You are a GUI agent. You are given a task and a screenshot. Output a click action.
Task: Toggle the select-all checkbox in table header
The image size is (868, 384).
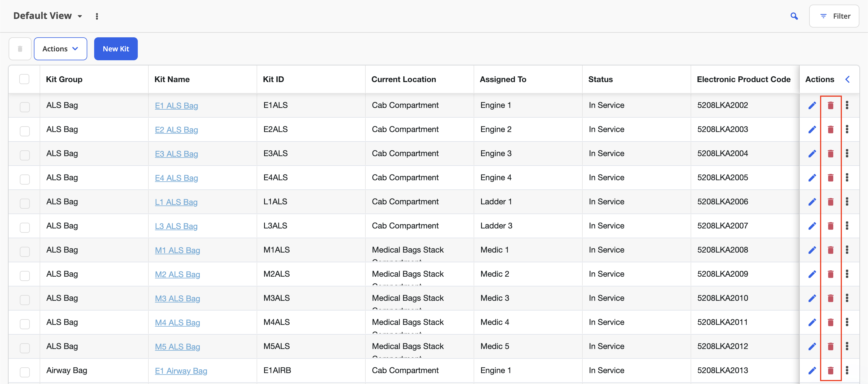tap(24, 79)
